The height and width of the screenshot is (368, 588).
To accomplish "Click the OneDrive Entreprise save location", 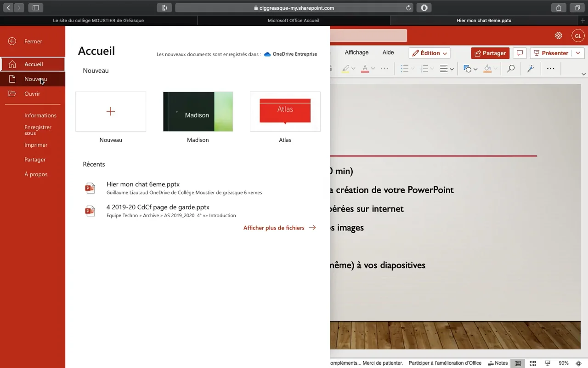I will coord(290,54).
